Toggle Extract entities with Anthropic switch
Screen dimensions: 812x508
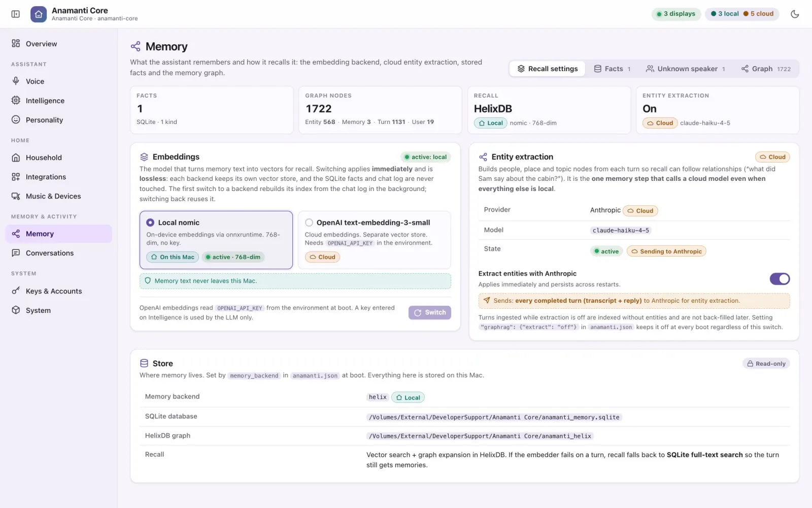tap(780, 279)
